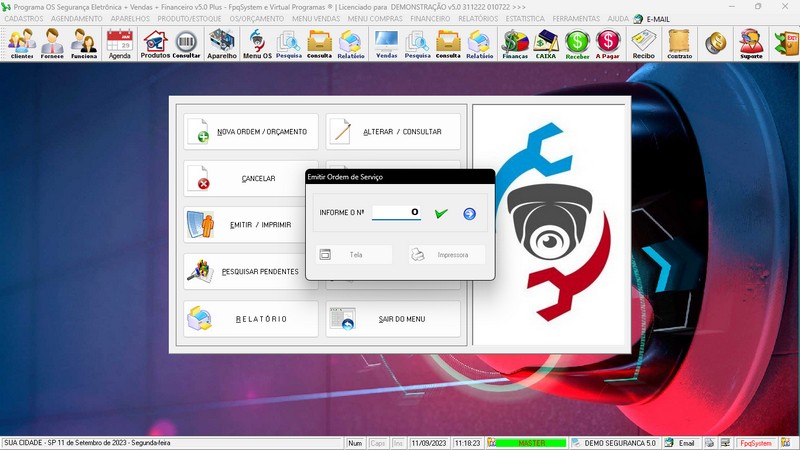Image resolution: width=800 pixels, height=450 pixels.
Task: Open the Menu OS toolbar icon
Action: click(x=257, y=43)
